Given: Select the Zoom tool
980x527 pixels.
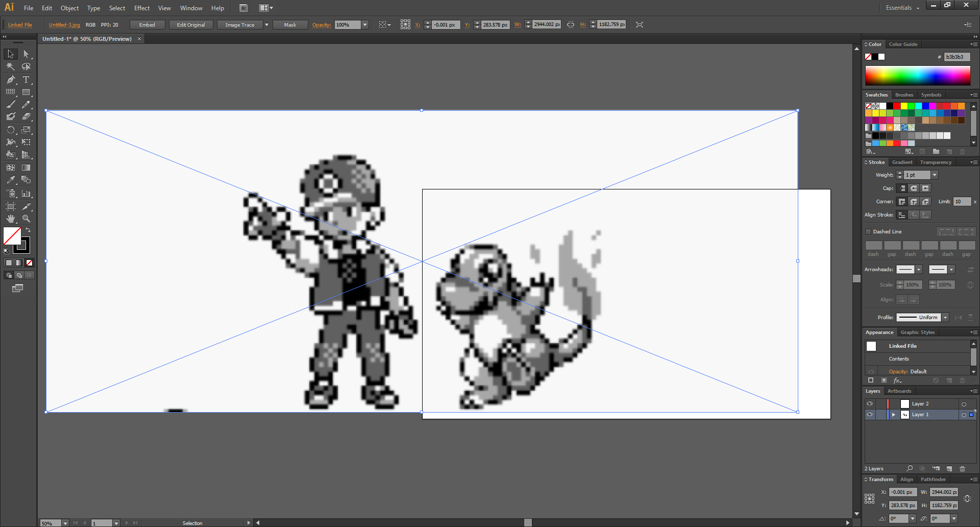Looking at the screenshot, I should pyautogui.click(x=26, y=218).
